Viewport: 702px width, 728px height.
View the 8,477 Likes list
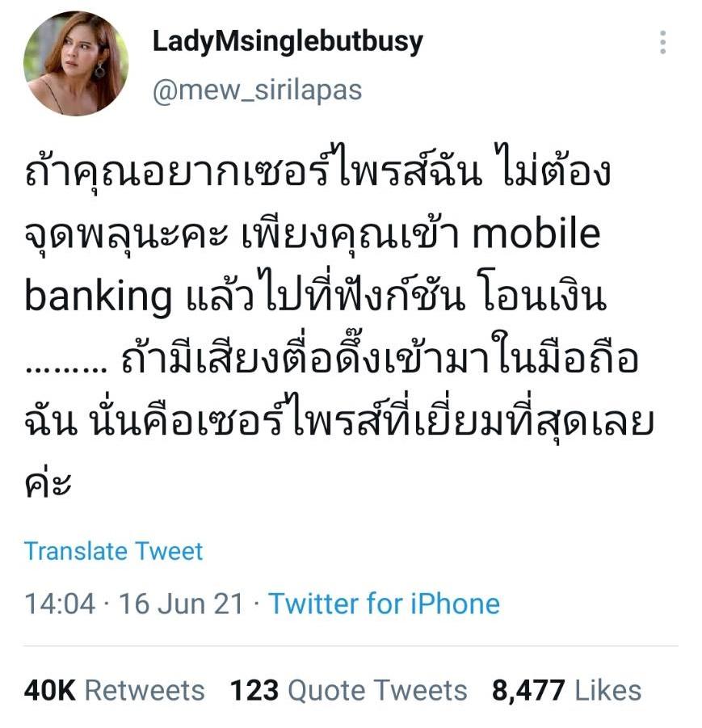(567, 690)
